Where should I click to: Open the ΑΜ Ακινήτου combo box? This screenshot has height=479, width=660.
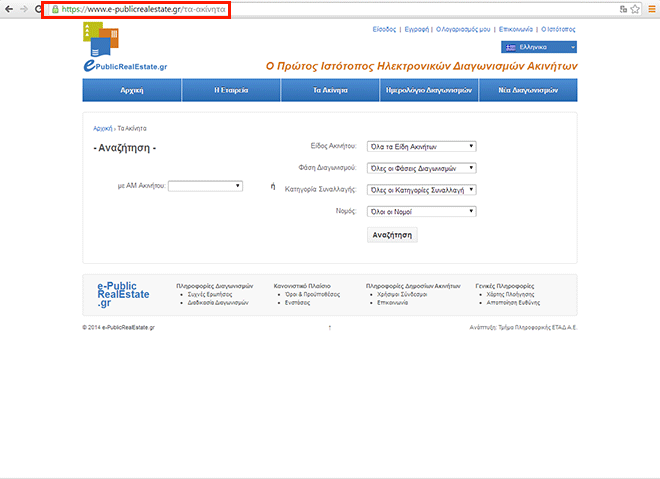pos(206,185)
